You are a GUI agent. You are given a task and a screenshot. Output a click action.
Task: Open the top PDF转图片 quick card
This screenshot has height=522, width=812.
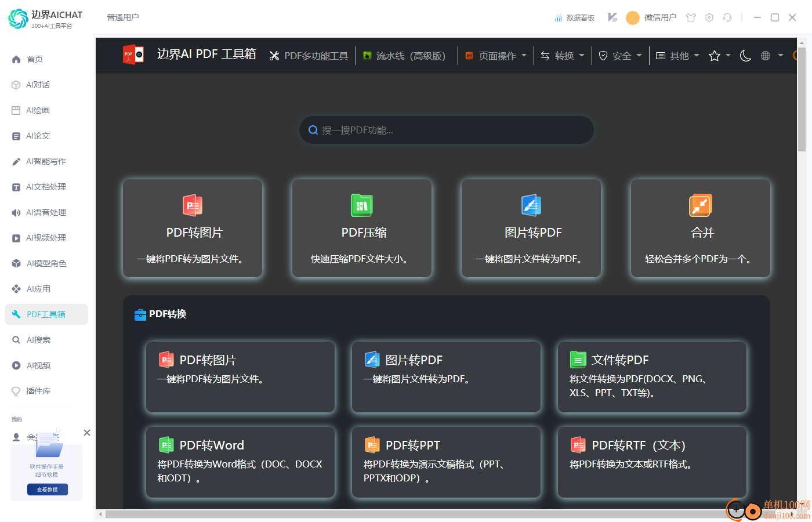coord(193,228)
